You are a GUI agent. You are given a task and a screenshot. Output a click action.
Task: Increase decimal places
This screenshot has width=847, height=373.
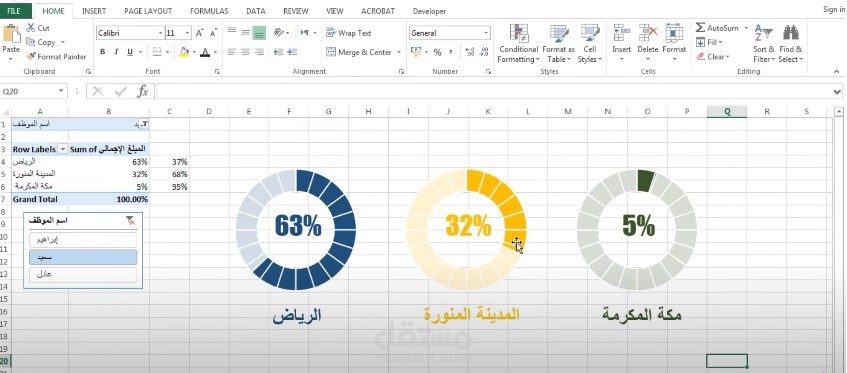[x=469, y=52]
